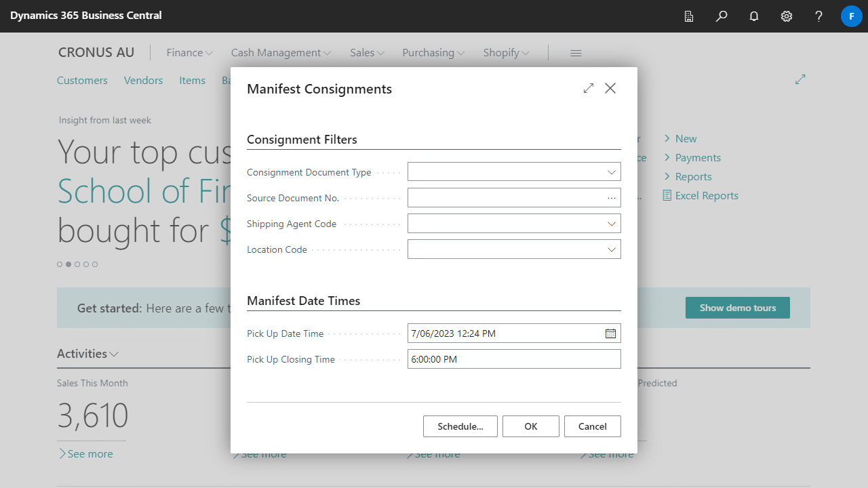Click the OK button
Viewport: 868px width, 488px height.
(x=531, y=426)
